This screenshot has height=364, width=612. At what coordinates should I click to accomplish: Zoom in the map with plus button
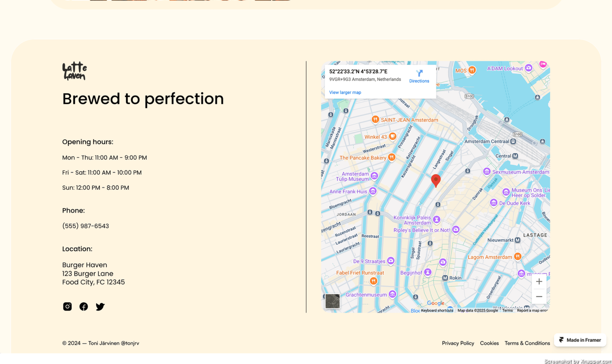(539, 281)
